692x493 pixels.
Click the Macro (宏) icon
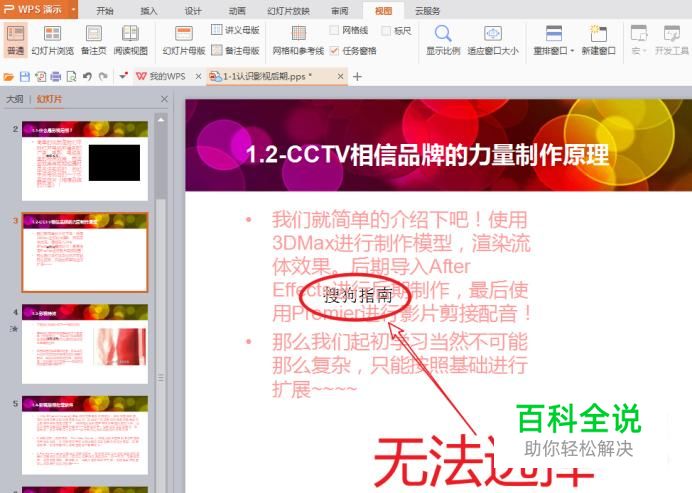(638, 34)
